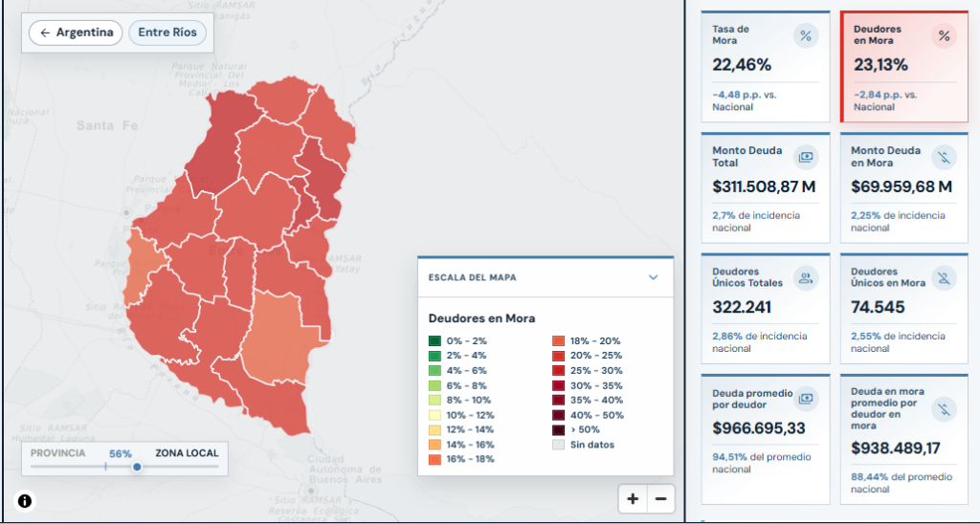Open the map info icon

click(24, 501)
